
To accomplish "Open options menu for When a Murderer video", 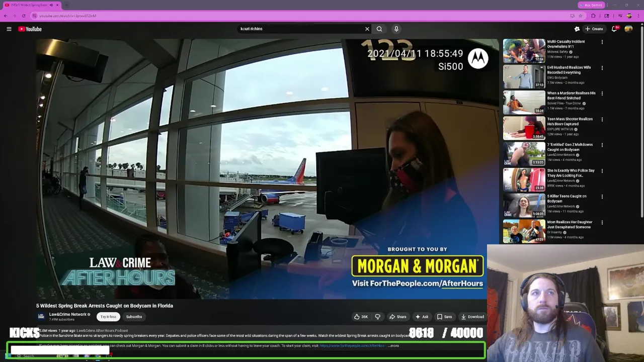I will [602, 94].
